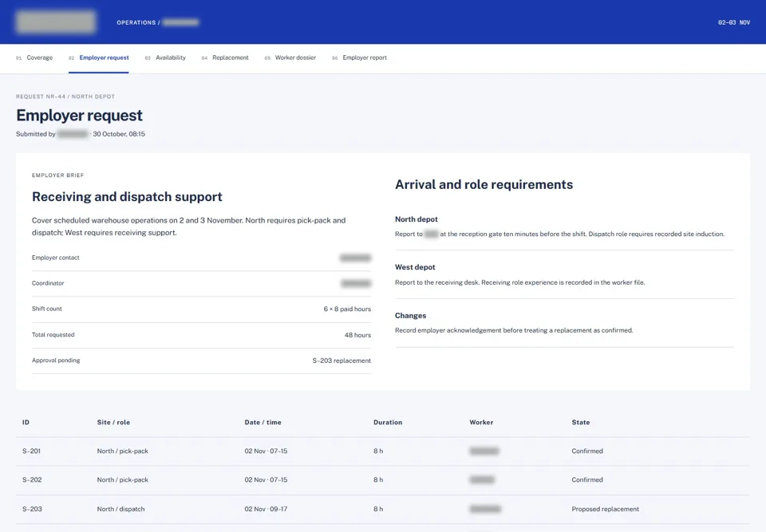
Task: Click the ID column header
Action: click(26, 422)
